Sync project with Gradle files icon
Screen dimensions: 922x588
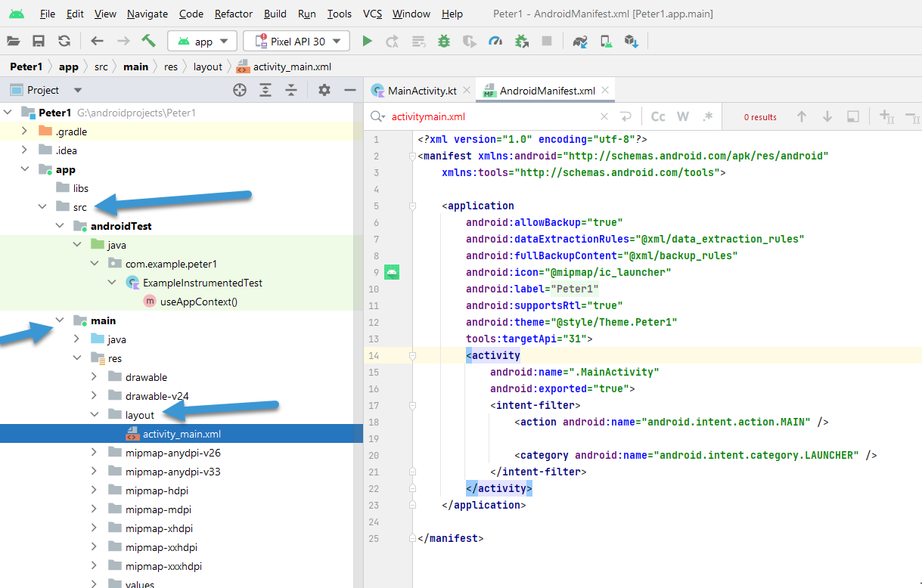point(580,42)
